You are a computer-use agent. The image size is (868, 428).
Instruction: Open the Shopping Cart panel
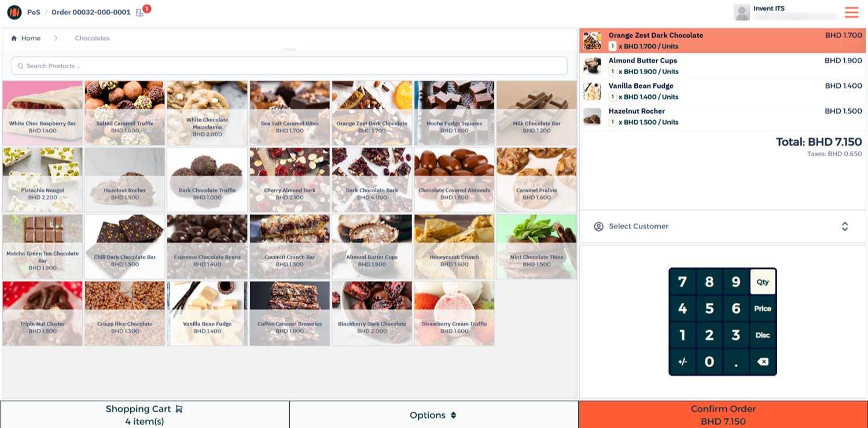tap(144, 415)
